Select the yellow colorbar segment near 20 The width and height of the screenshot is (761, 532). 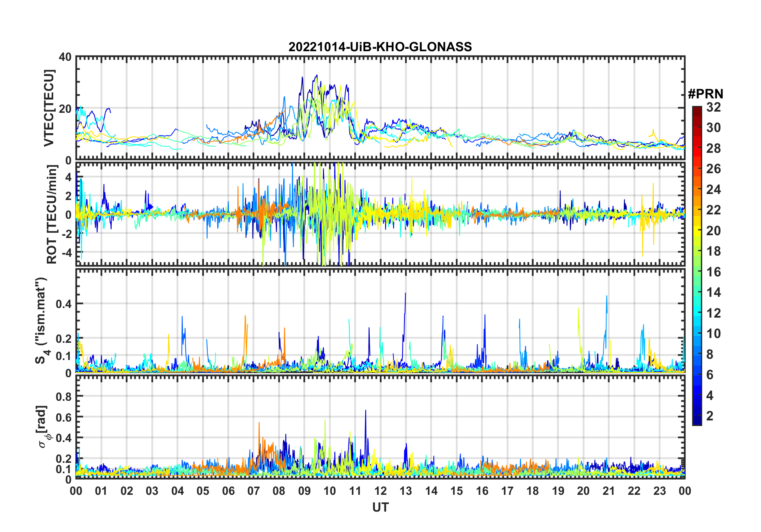coord(697,231)
